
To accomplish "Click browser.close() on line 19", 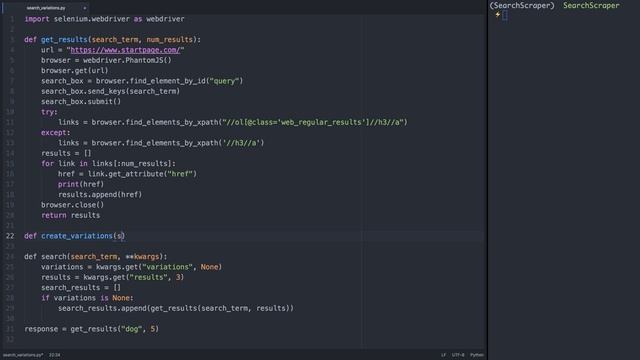I will pyautogui.click(x=72, y=205).
